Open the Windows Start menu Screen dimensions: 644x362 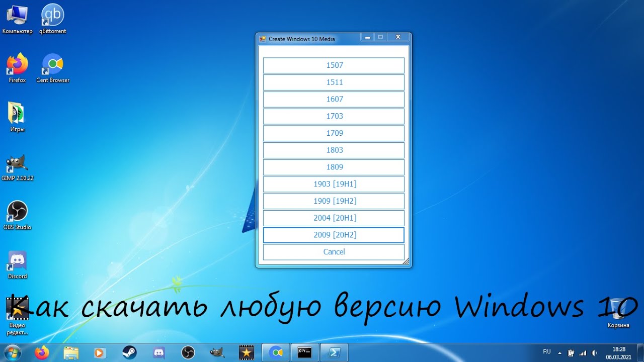pyautogui.click(x=12, y=352)
